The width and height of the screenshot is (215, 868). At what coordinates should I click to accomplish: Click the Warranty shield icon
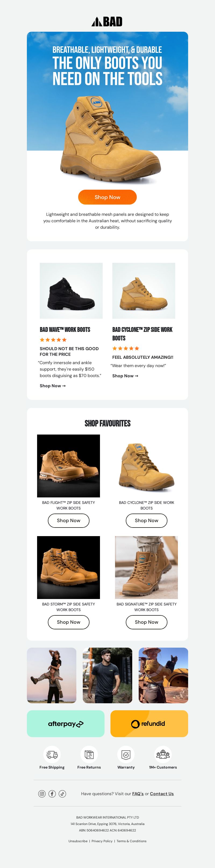tap(126, 754)
